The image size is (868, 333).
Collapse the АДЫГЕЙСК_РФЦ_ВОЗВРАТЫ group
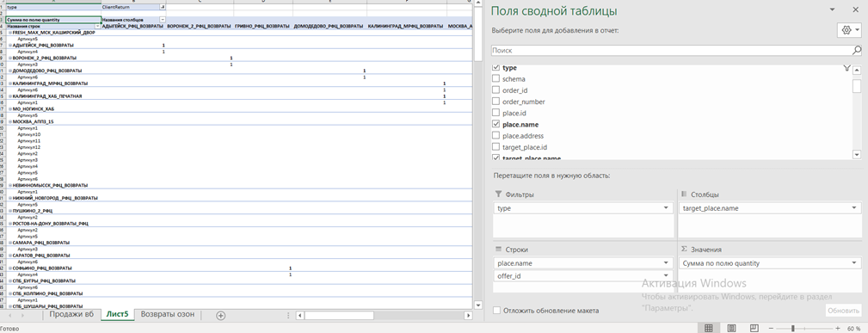(x=10, y=46)
